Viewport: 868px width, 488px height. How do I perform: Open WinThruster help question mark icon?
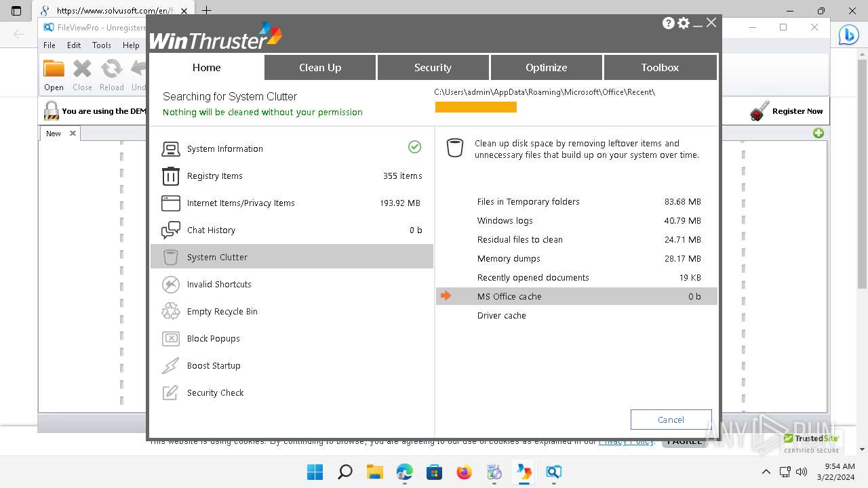pyautogui.click(x=669, y=23)
